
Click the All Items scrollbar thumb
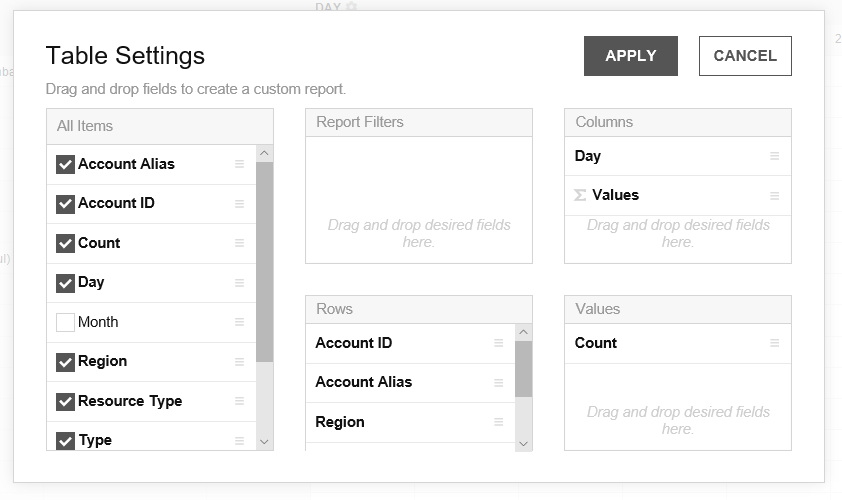264,260
